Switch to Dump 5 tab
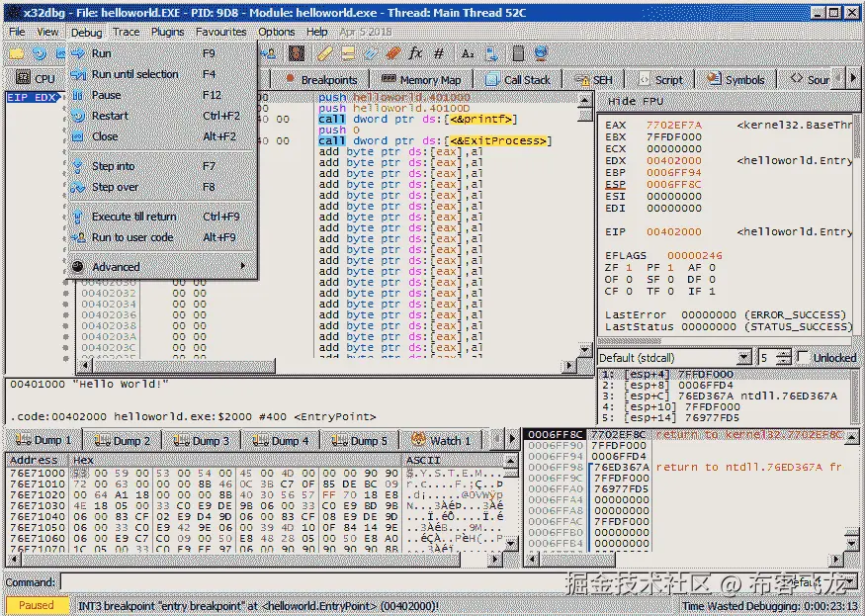The image size is (865, 616). [360, 440]
